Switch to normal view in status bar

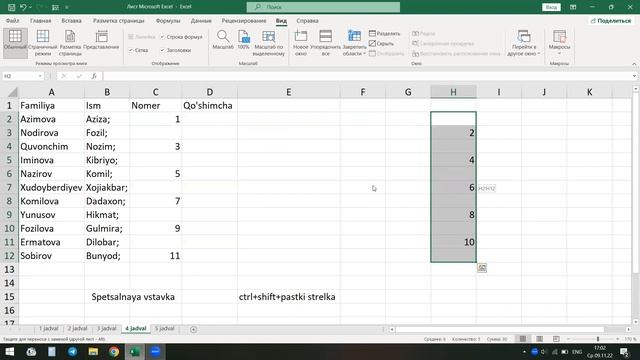click(x=523, y=339)
